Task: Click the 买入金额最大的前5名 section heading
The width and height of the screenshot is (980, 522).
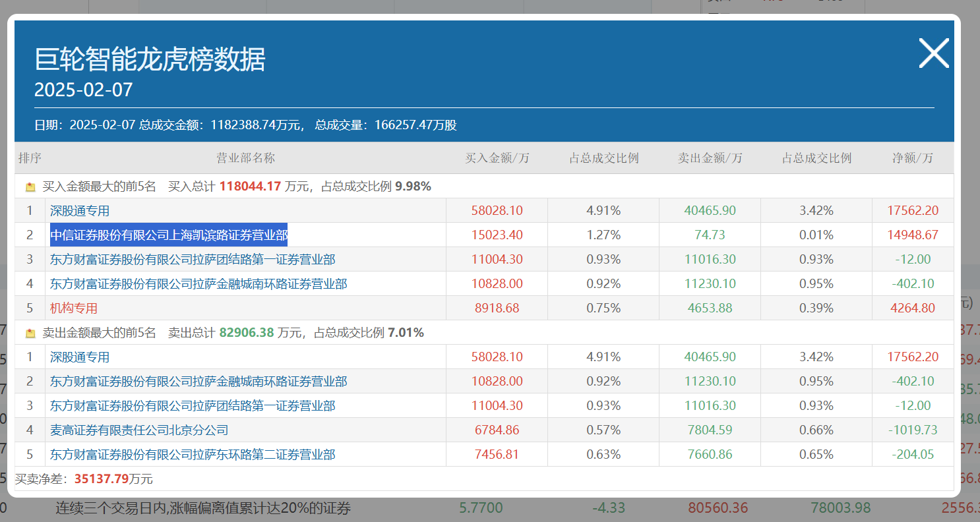Action: [x=100, y=187]
